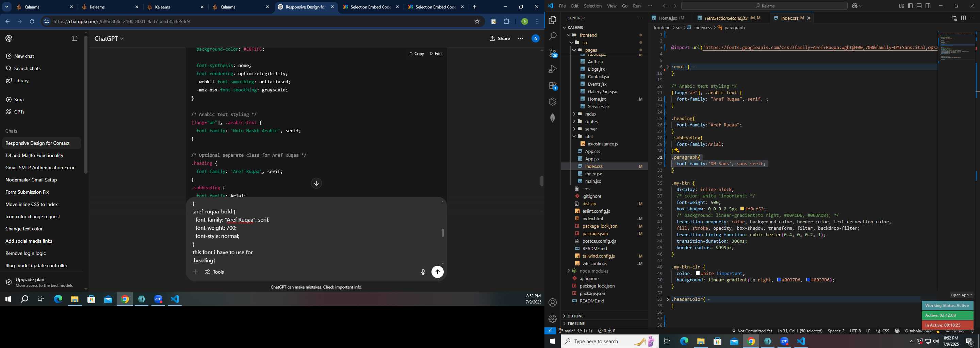Click Open Changes icon in editor toolbar
Viewport: 980px width, 348px height.
coord(954,18)
